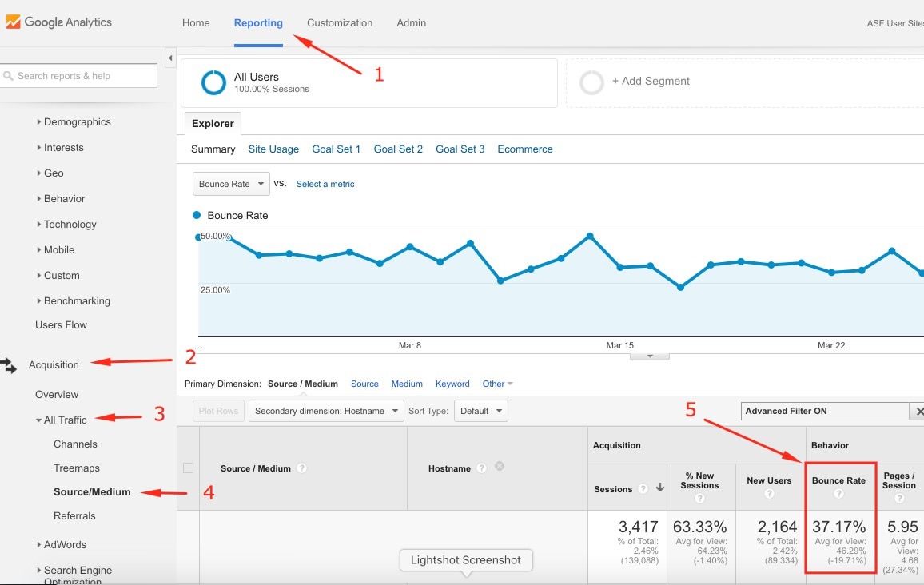Open the Bounce Rate column help icon
Viewport: 924px width, 585px height.
(x=840, y=493)
